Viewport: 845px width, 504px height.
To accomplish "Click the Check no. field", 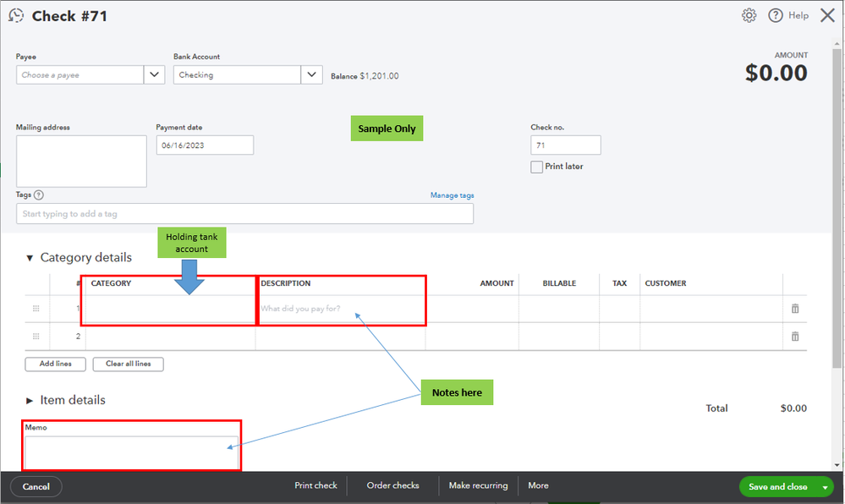I will coord(566,145).
